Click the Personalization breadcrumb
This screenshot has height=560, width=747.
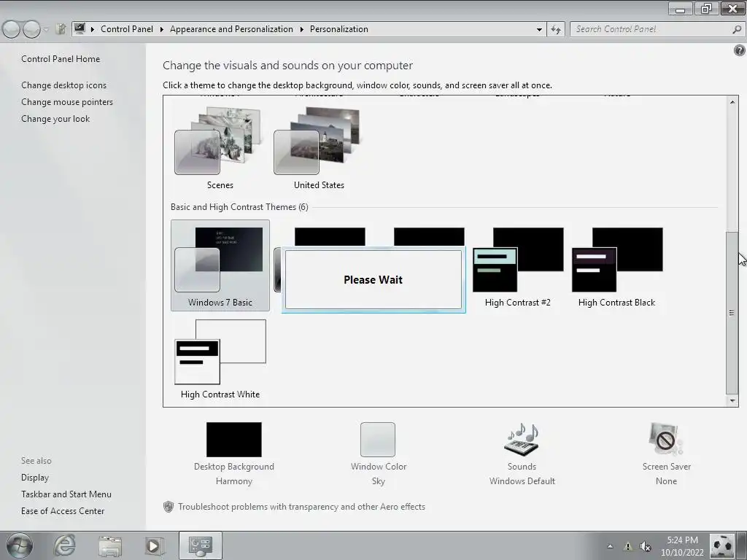point(338,29)
